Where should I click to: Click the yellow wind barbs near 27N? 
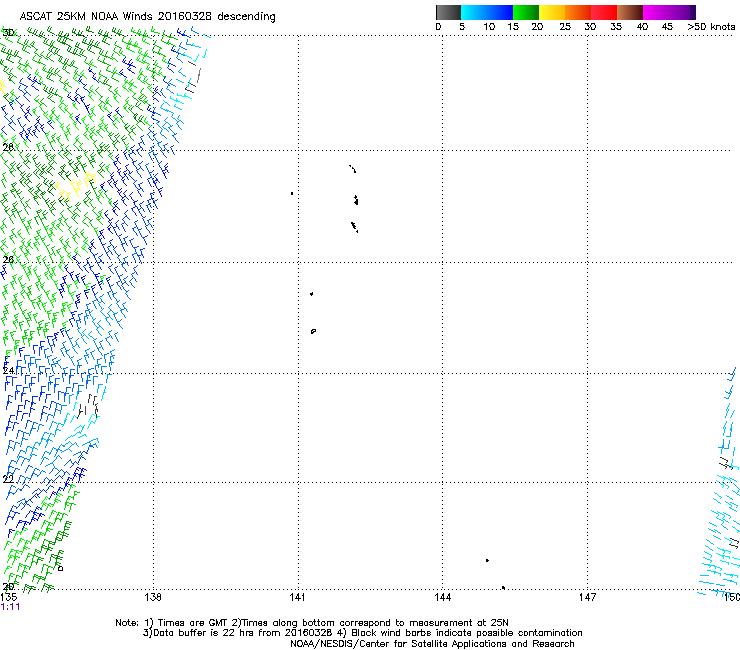(x=76, y=185)
